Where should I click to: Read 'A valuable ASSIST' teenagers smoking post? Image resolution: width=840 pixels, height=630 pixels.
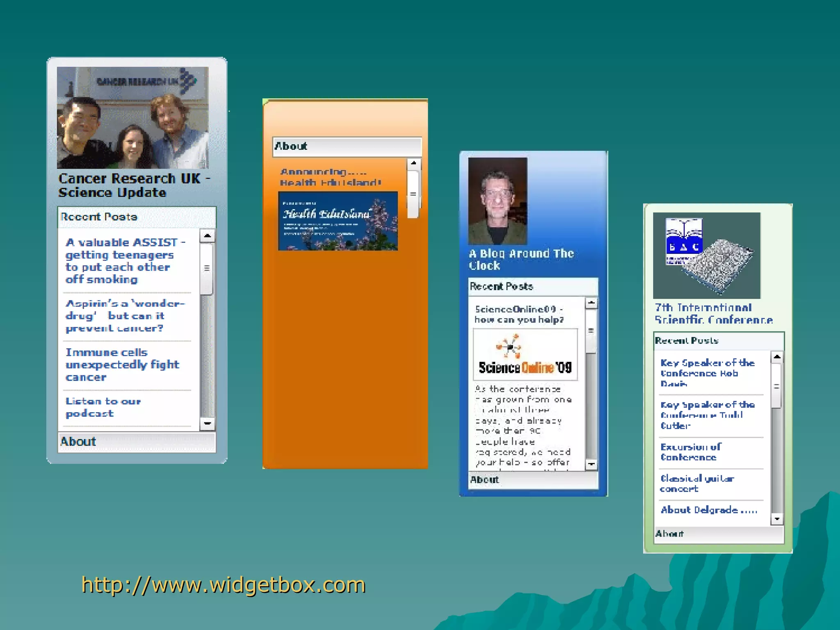[126, 261]
